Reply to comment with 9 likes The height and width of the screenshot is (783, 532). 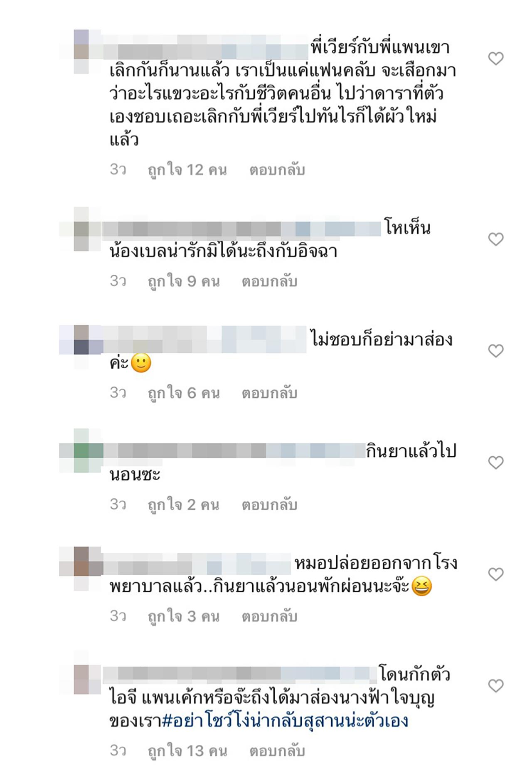point(270,281)
